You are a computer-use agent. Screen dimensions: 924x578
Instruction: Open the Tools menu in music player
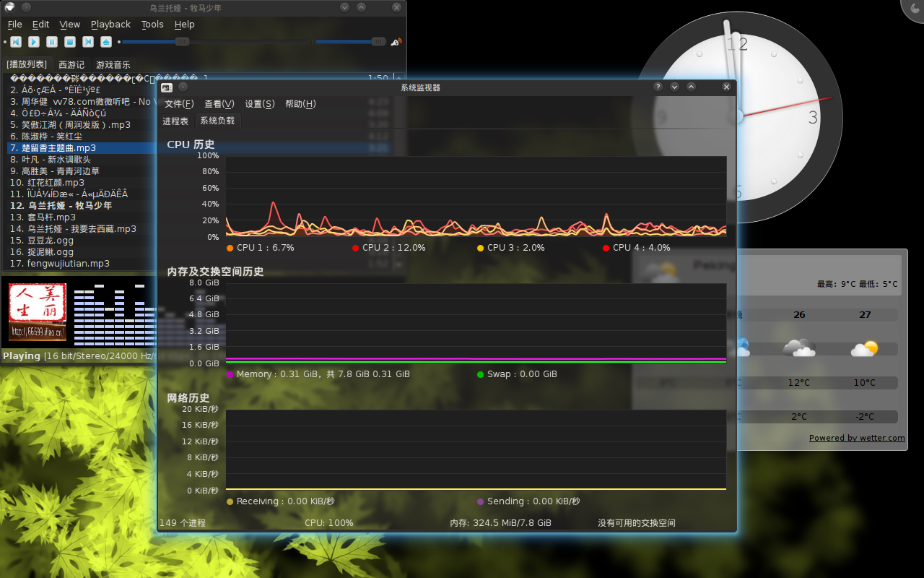point(152,25)
